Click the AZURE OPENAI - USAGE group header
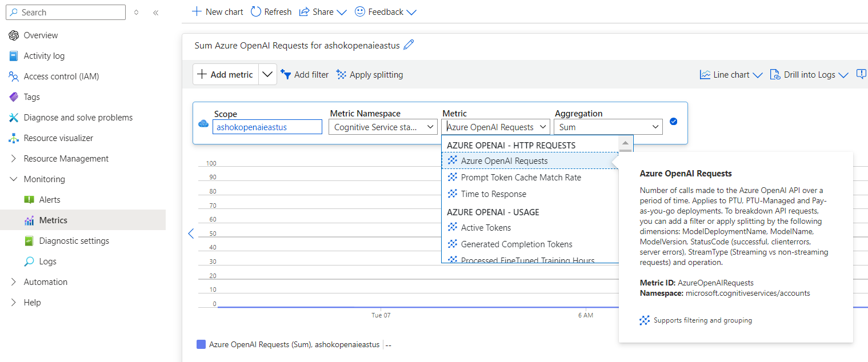The height and width of the screenshot is (362, 868). click(493, 212)
